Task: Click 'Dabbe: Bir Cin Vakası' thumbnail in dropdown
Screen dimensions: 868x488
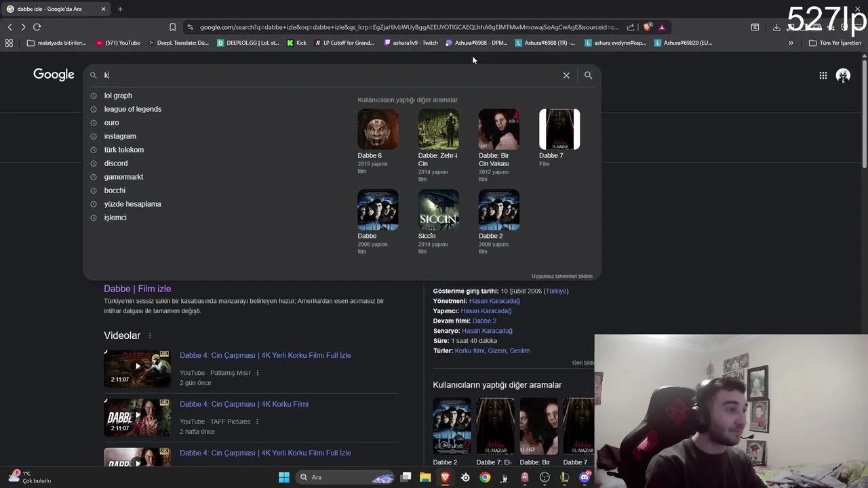Action: click(499, 129)
